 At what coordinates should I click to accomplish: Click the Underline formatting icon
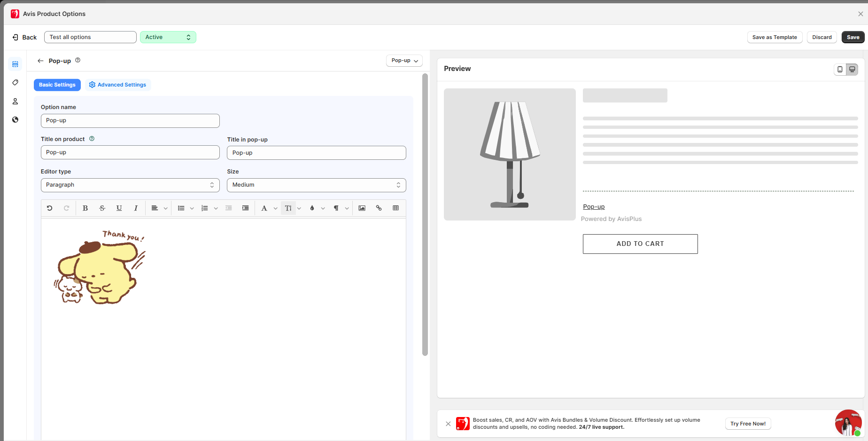(x=119, y=208)
